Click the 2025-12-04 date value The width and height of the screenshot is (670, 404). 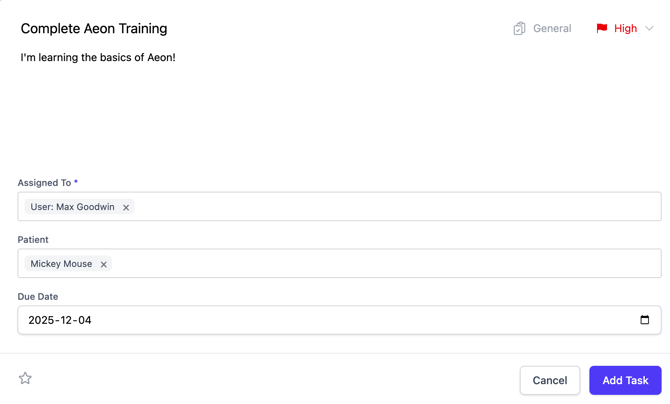click(x=60, y=320)
